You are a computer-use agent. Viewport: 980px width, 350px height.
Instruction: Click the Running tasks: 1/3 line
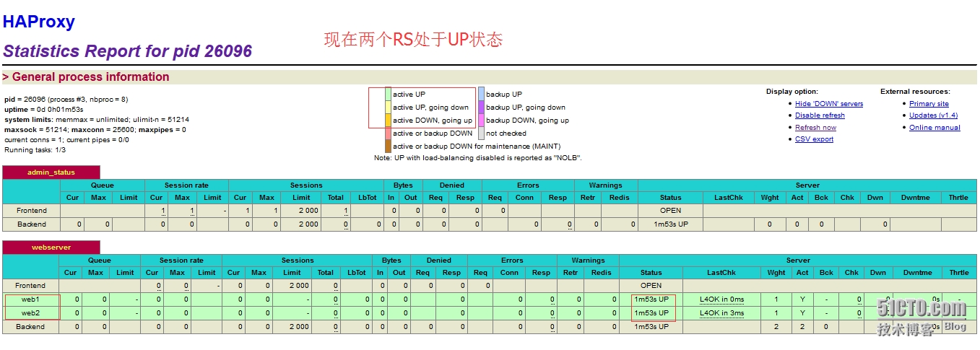pos(35,150)
